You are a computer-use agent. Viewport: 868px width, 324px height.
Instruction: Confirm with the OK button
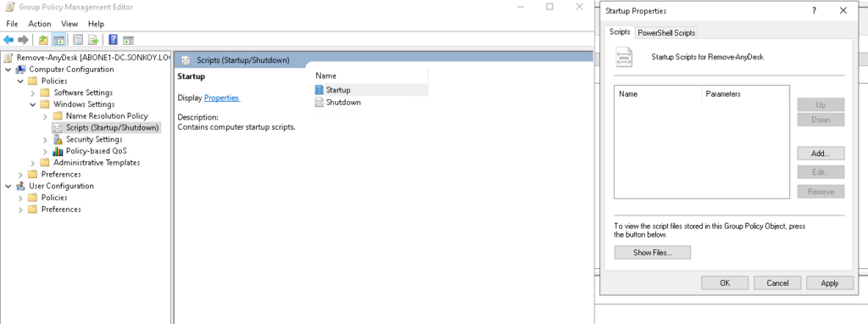click(x=725, y=283)
